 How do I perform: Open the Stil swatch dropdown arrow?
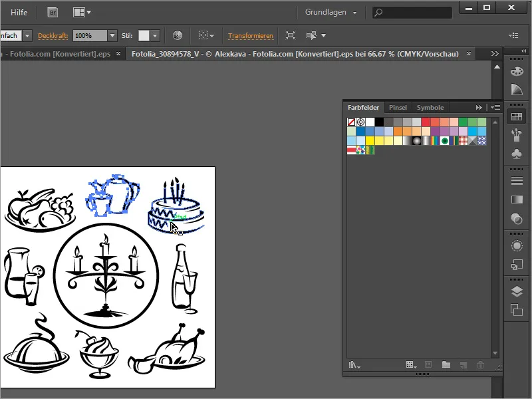[x=155, y=36]
